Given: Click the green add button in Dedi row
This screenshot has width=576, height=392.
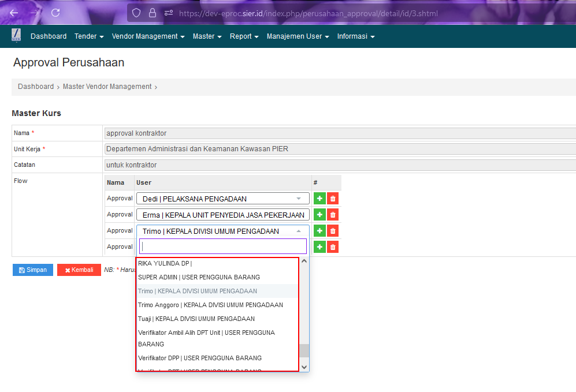Looking at the screenshot, I should [319, 199].
